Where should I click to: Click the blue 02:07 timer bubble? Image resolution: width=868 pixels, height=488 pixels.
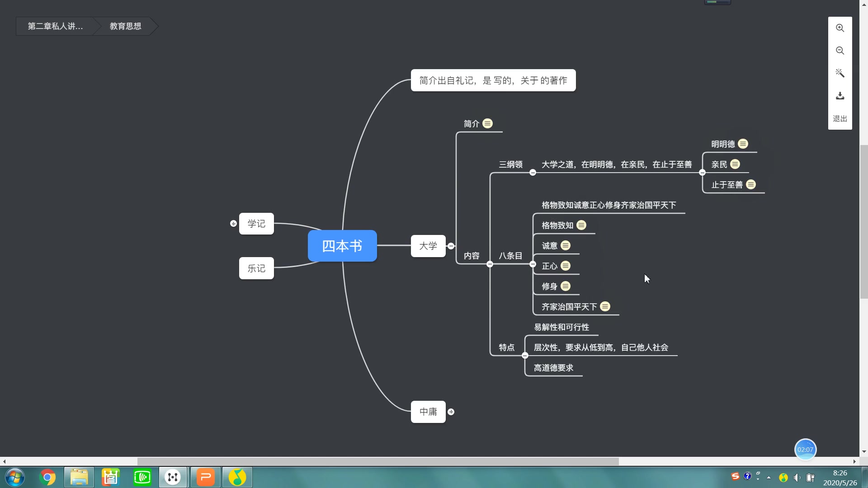(805, 450)
